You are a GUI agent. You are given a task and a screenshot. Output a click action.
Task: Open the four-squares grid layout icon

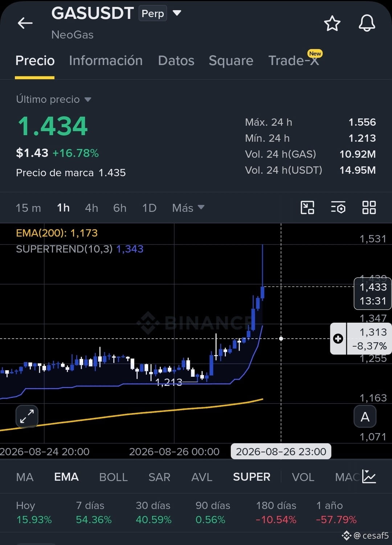369,207
